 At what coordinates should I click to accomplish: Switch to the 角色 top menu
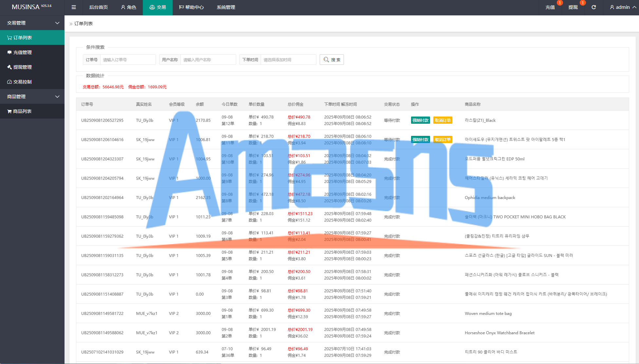point(128,7)
